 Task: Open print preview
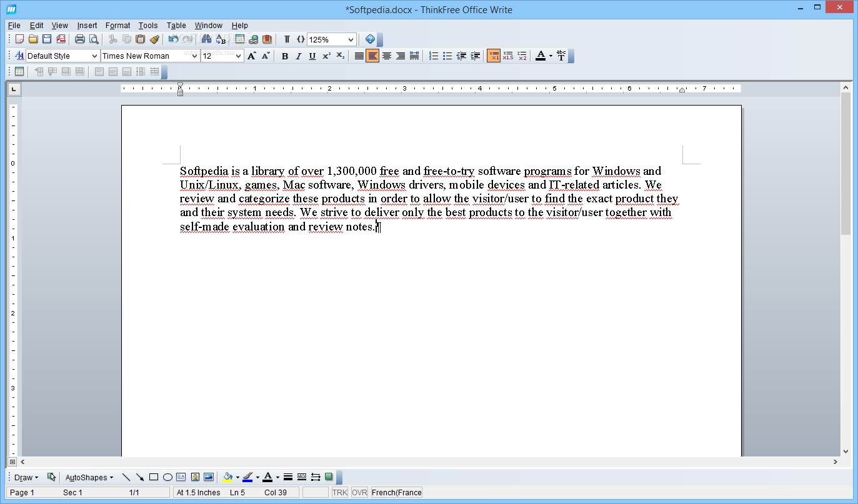coord(94,39)
